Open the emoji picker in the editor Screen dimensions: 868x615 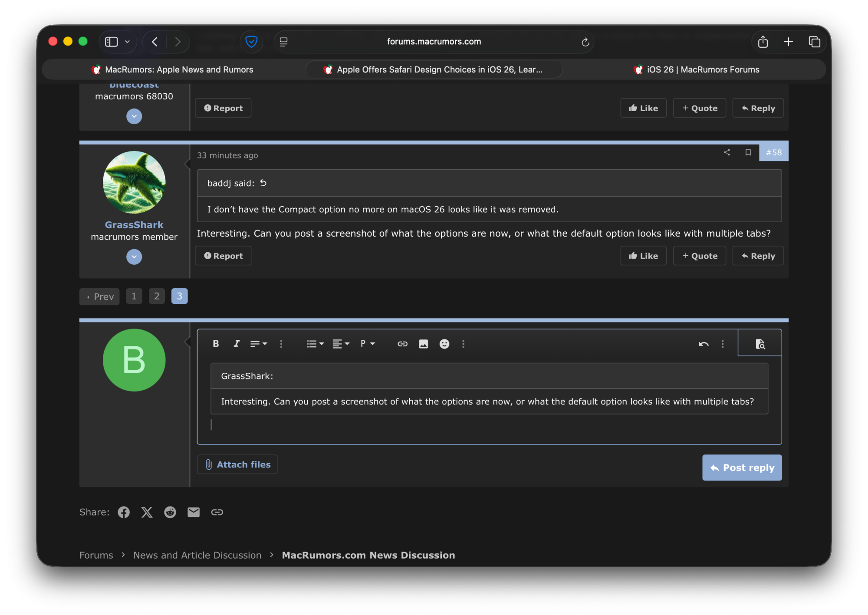click(x=444, y=344)
